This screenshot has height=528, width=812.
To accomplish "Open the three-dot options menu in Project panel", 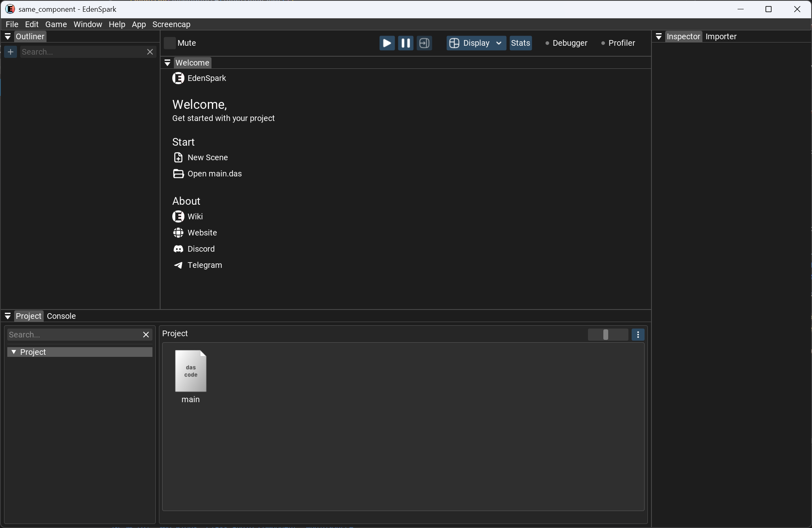I will point(638,335).
